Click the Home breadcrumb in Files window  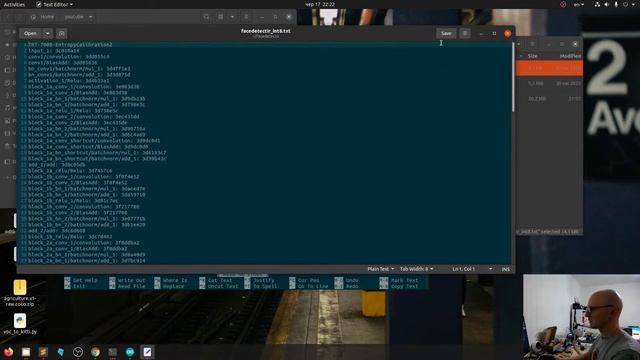(43, 17)
